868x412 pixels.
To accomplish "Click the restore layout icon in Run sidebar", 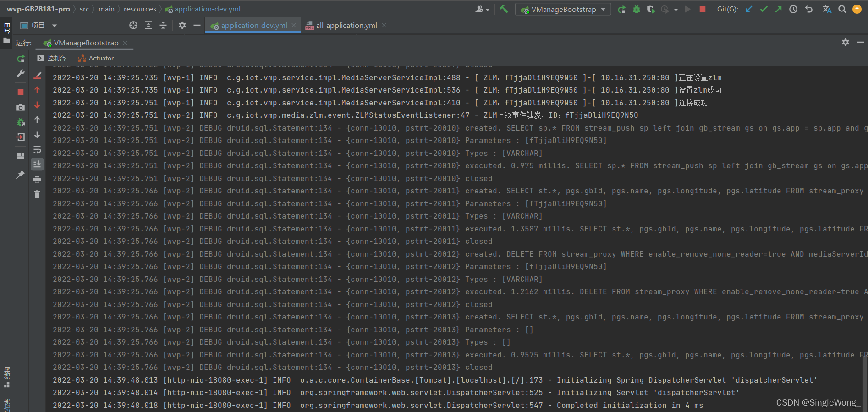I will 21,156.
